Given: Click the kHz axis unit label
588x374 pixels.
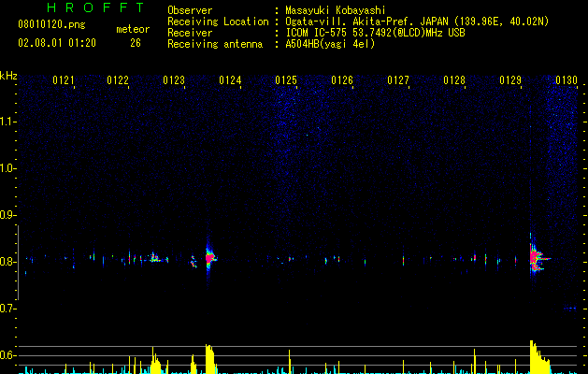Looking at the screenshot, I should point(8,76).
